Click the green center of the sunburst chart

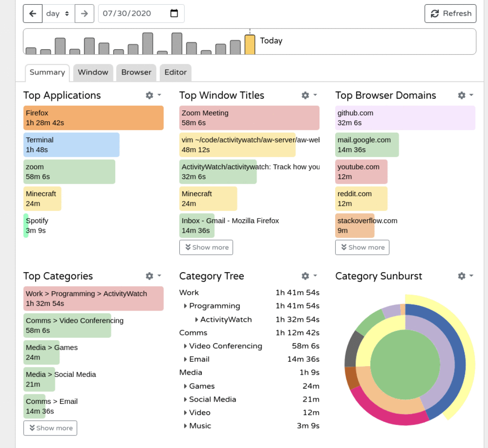(x=405, y=364)
